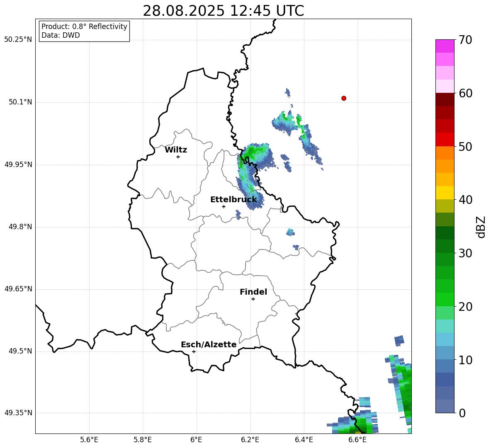This screenshot has width=491, height=448.
Task: Click the 49.5°N latitude label
Action: pos(20,351)
